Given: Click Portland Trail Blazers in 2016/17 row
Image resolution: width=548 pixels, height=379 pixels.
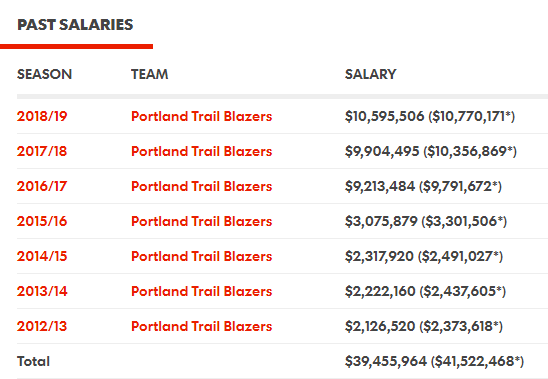Looking at the screenshot, I should click(x=202, y=186).
